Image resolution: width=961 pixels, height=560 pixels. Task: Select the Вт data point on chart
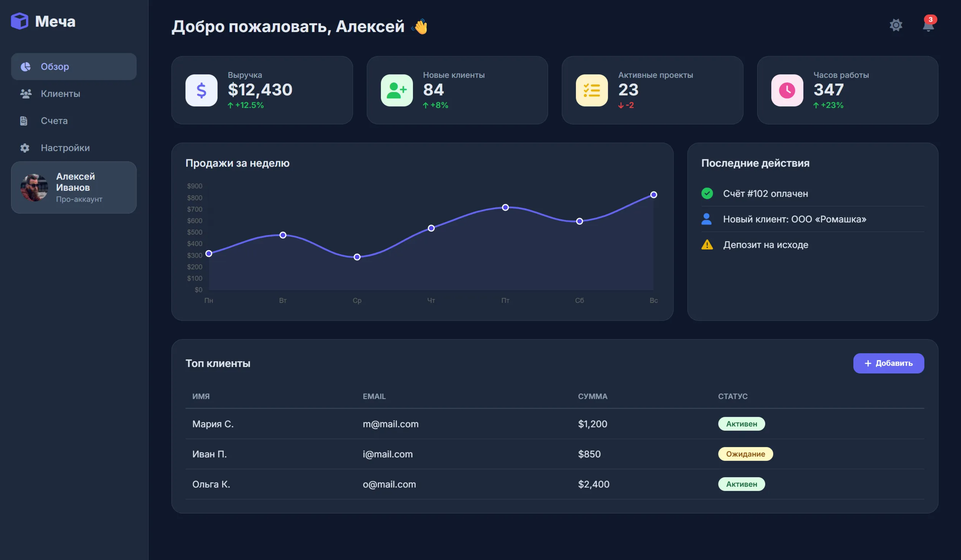[283, 235]
